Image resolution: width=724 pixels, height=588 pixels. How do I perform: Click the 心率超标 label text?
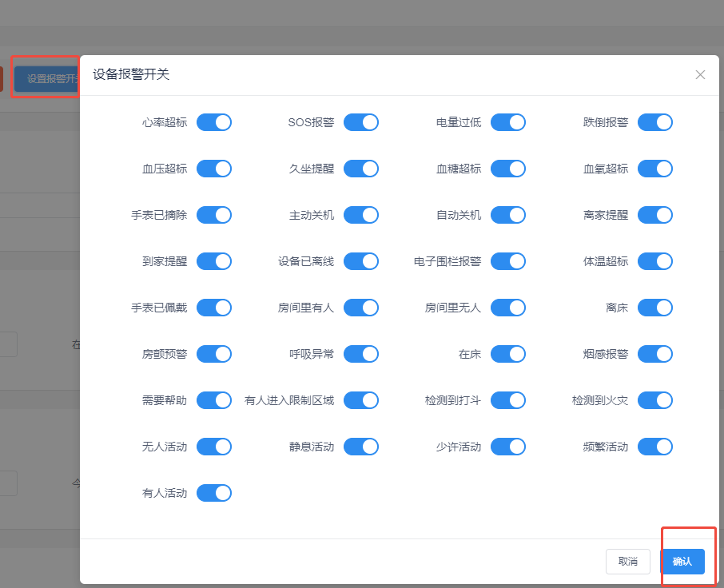click(x=165, y=122)
